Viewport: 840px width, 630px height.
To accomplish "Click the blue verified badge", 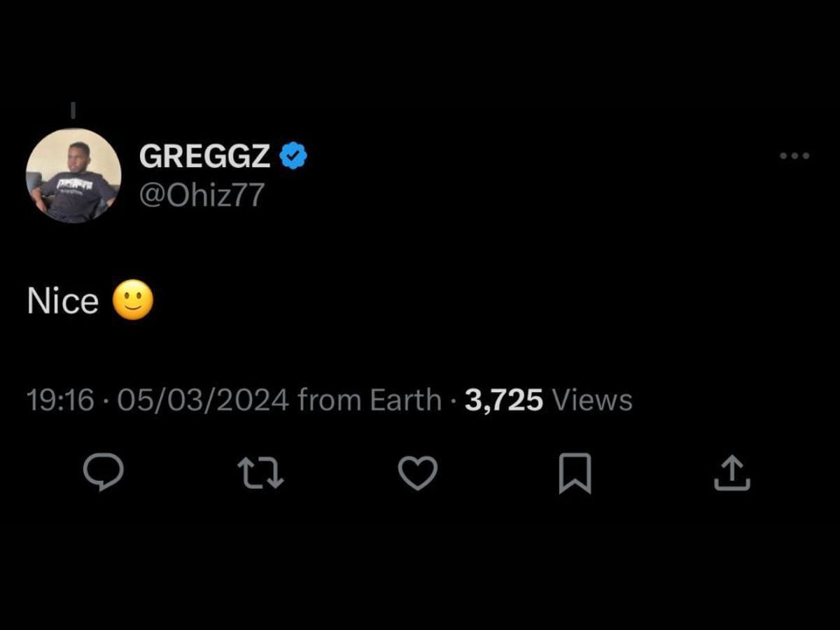I will coord(293,156).
